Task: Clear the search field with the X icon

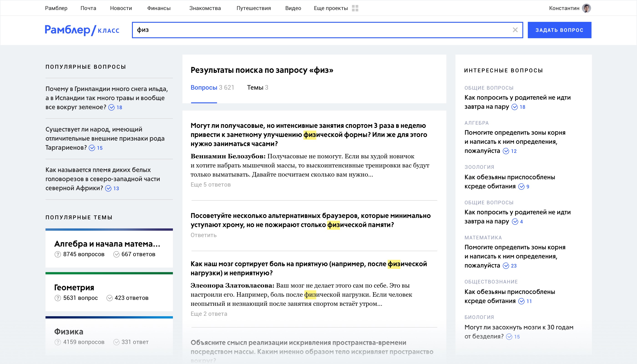Action: [x=515, y=30]
